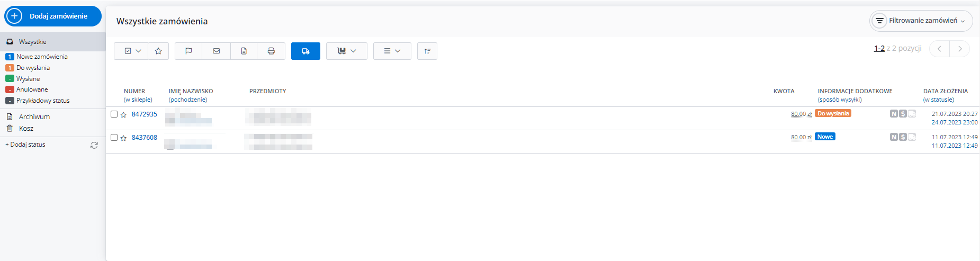Viewport: 980px width, 261px height.
Task: Open order number 8437608 link
Action: click(x=145, y=138)
